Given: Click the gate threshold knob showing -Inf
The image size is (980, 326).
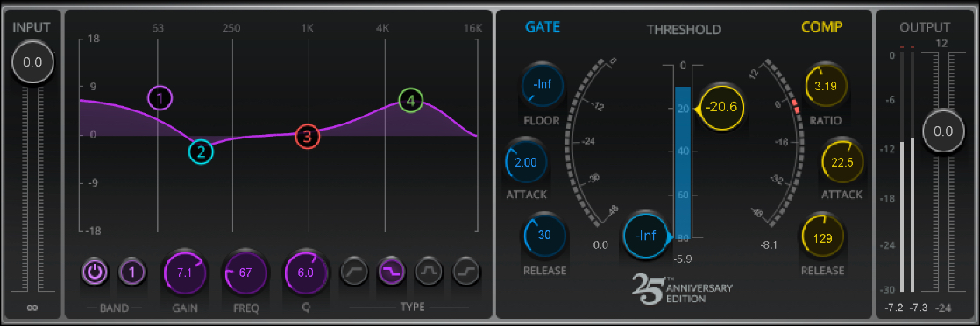Looking at the screenshot, I should click(646, 236).
